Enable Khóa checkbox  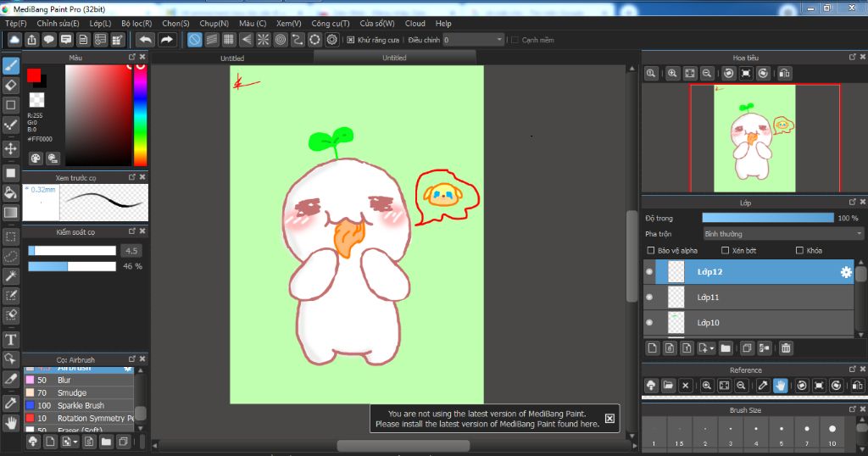(x=799, y=250)
